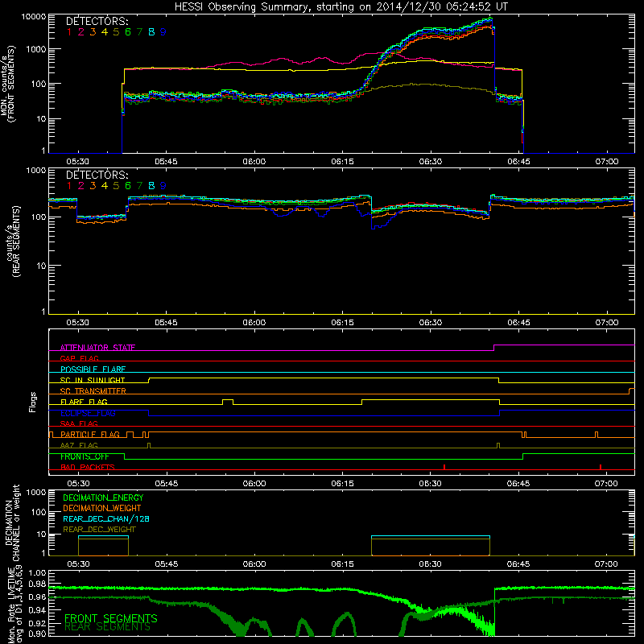Click the DECIMATION_ENERGY legend entry
The width and height of the screenshot is (644, 644).
tap(103, 497)
